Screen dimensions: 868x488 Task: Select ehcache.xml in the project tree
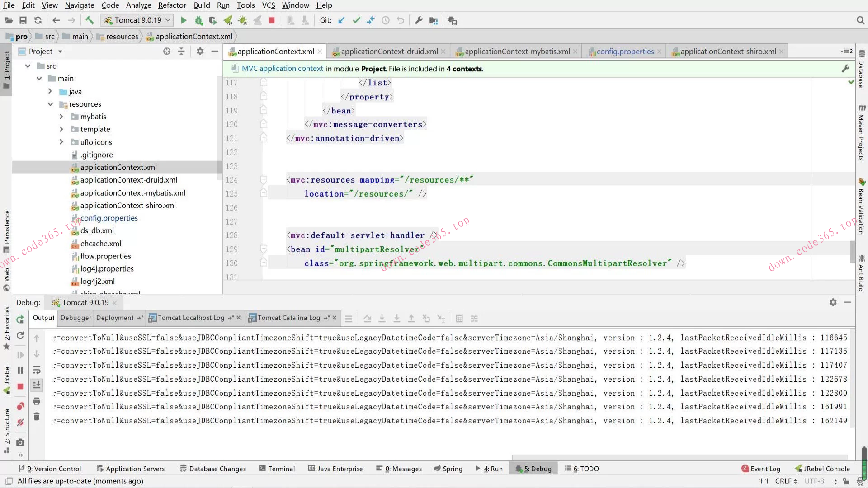point(100,244)
